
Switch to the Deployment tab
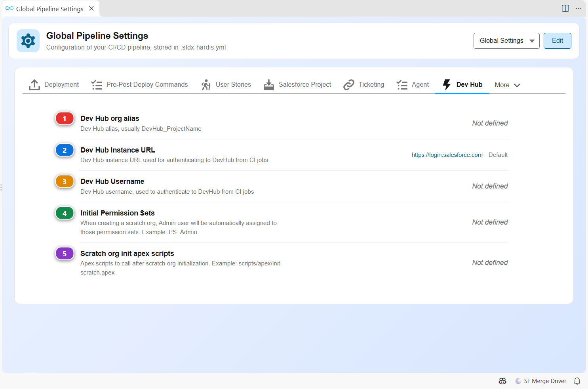tap(54, 85)
